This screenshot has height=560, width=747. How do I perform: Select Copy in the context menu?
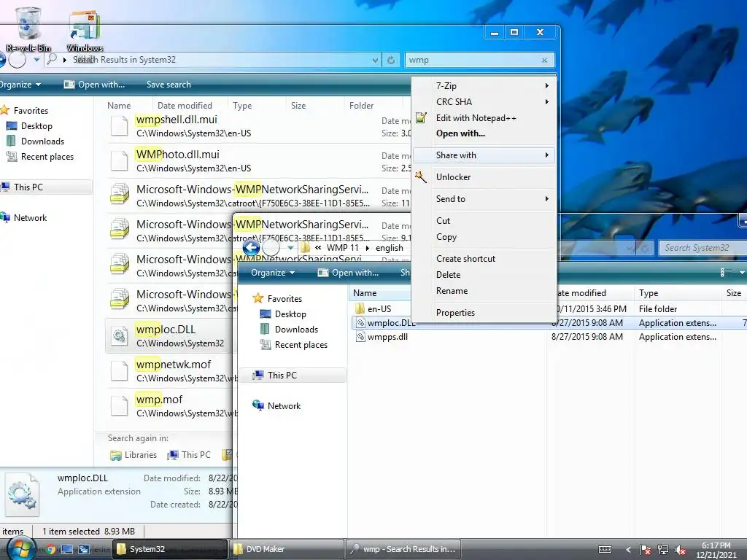(x=484, y=237)
